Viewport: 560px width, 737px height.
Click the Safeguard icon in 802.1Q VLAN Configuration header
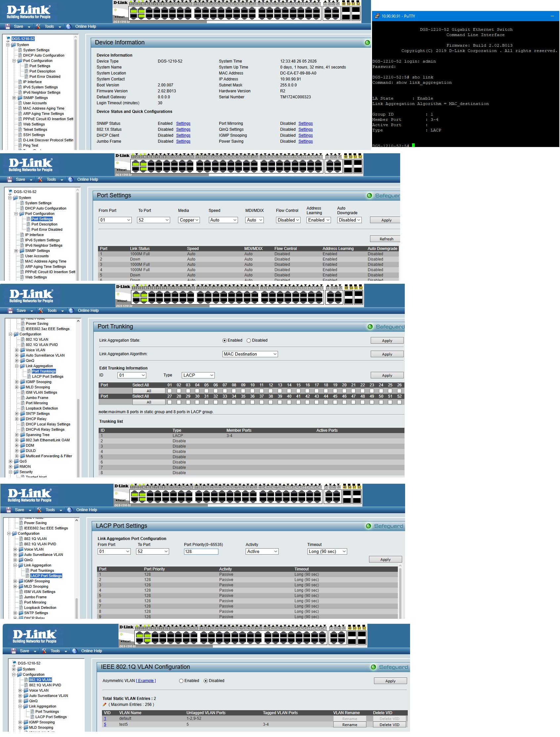[x=373, y=667]
